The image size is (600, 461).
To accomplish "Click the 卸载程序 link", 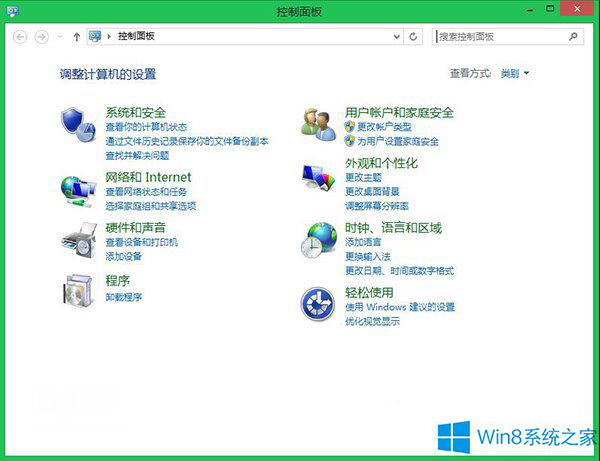I will tap(124, 297).
